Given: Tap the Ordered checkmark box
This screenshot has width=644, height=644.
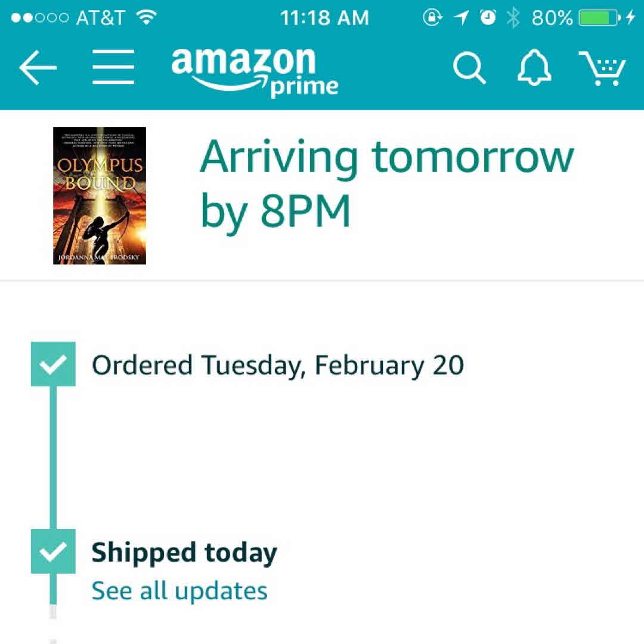Looking at the screenshot, I should [54, 364].
